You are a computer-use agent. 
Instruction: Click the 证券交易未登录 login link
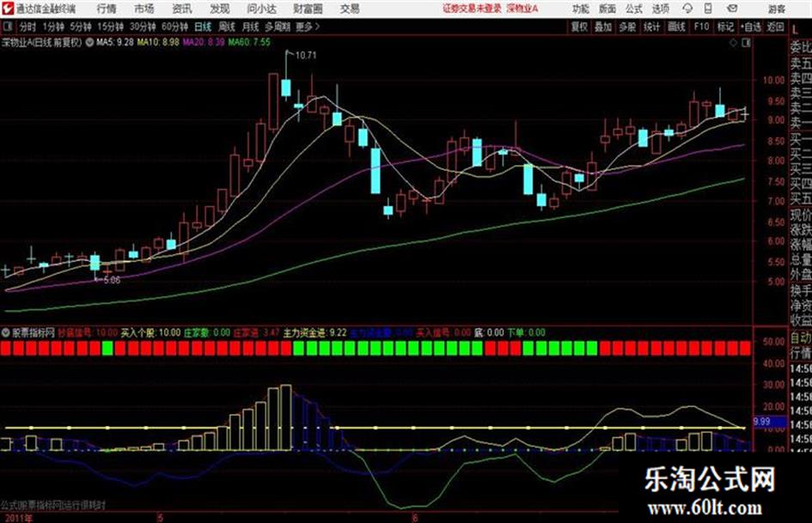[x=472, y=9]
